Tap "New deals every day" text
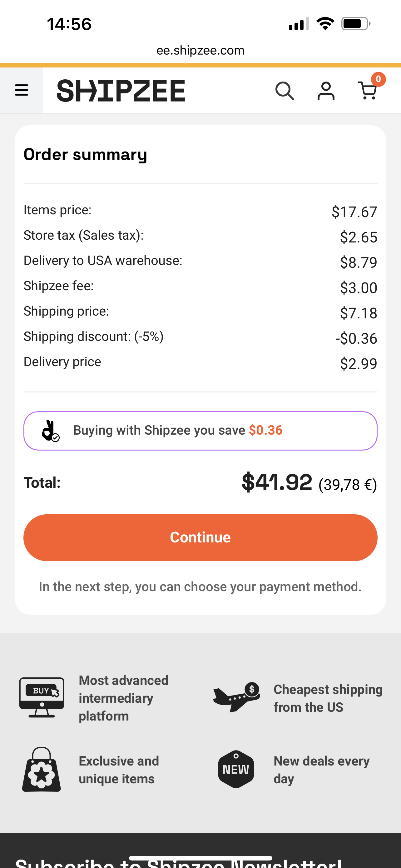This screenshot has width=401, height=868. pos(322,770)
